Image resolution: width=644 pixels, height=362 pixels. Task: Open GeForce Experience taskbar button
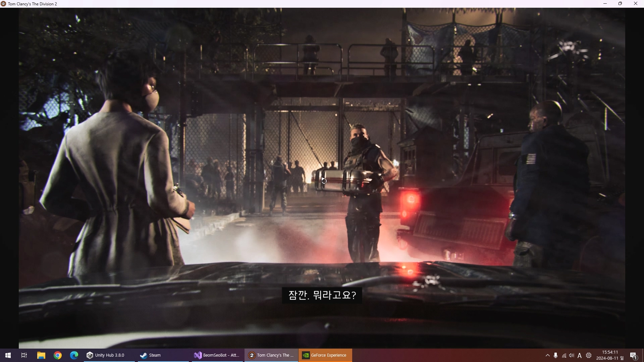(x=325, y=355)
